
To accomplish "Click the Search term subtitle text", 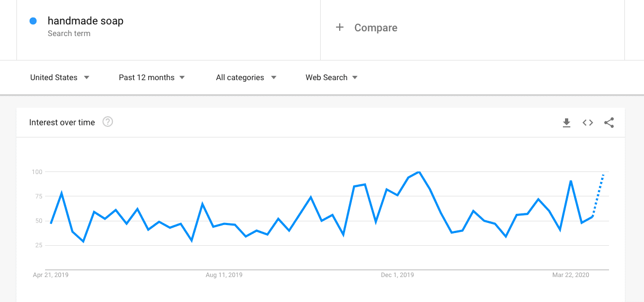I will (69, 33).
